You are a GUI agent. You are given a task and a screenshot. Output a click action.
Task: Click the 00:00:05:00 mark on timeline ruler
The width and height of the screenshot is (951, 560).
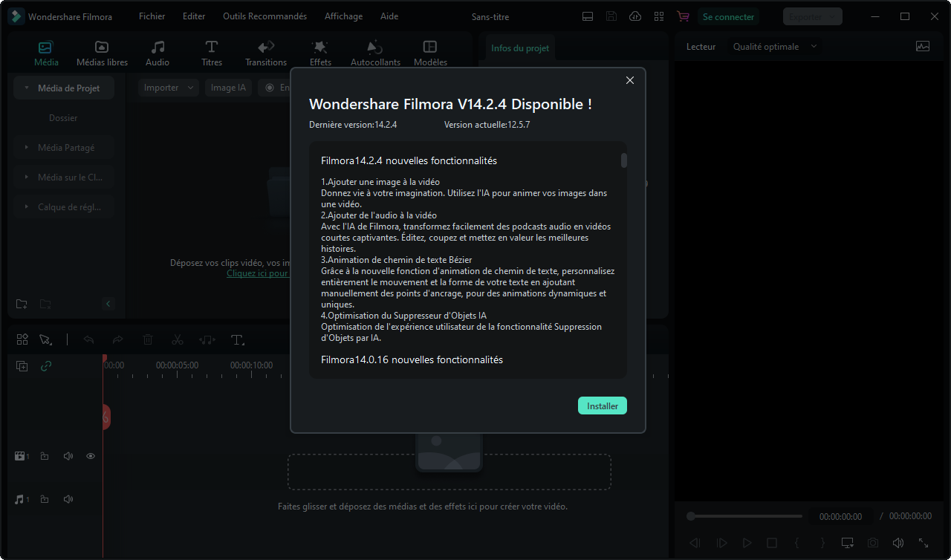[x=177, y=365]
